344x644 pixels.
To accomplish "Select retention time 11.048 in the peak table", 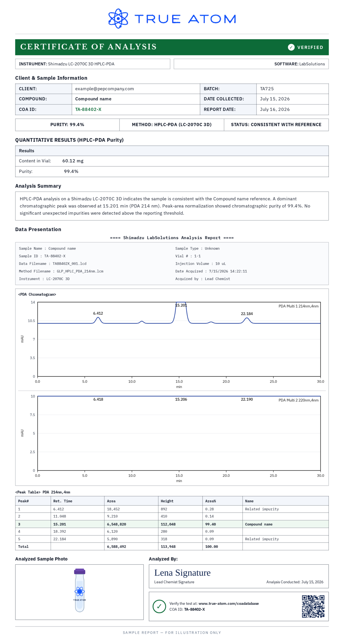I will pyautogui.click(x=60, y=516).
